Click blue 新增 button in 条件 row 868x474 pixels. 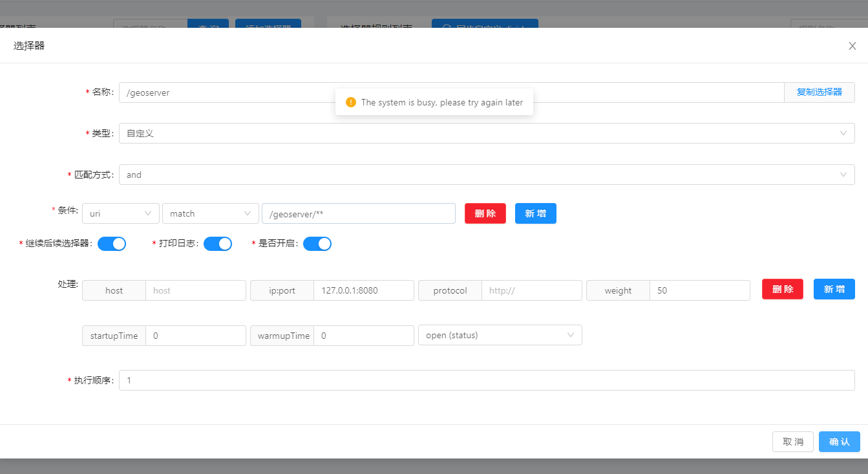536,213
